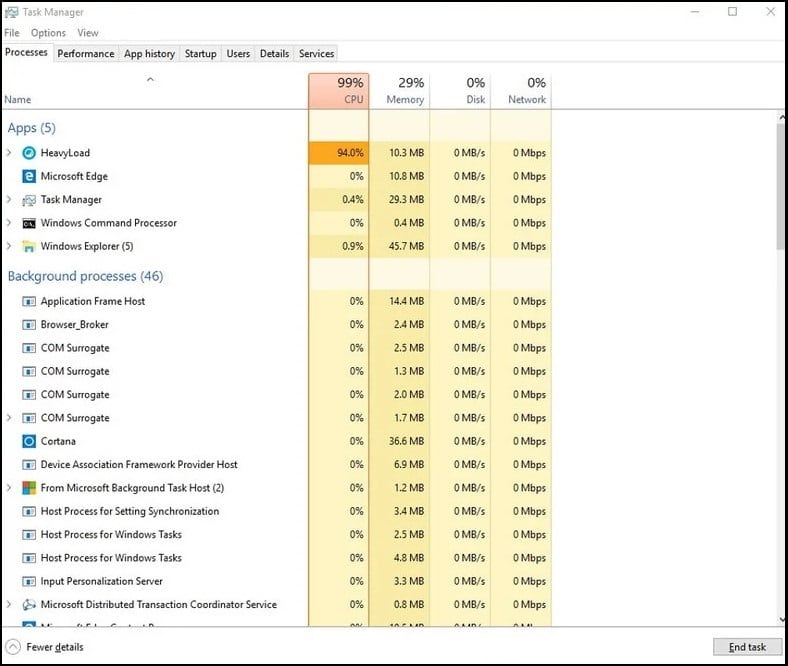
Task: Click the Task Manager process icon
Action: tap(29, 200)
